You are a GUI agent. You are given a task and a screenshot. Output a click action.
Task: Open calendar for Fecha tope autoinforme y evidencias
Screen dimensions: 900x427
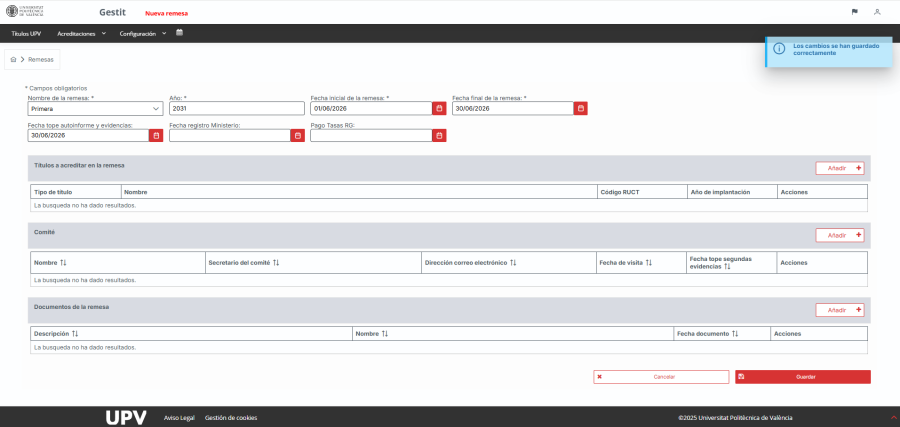(156, 135)
